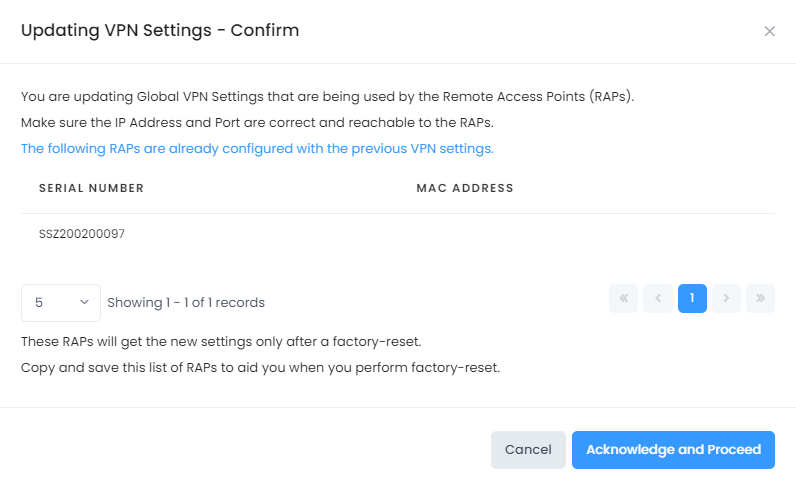This screenshot has width=796, height=490.
Task: Close the Updating VPN Settings dialog
Action: coord(769,31)
